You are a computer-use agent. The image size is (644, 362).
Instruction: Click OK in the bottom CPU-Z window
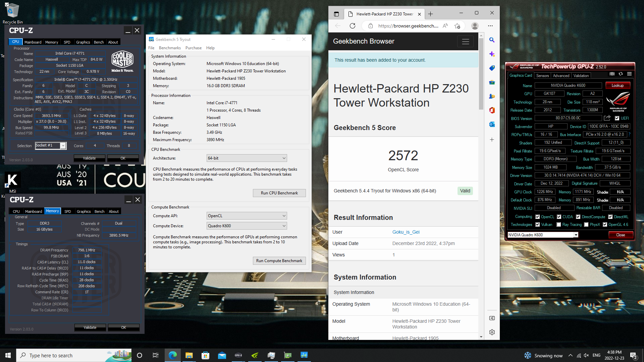click(x=123, y=327)
